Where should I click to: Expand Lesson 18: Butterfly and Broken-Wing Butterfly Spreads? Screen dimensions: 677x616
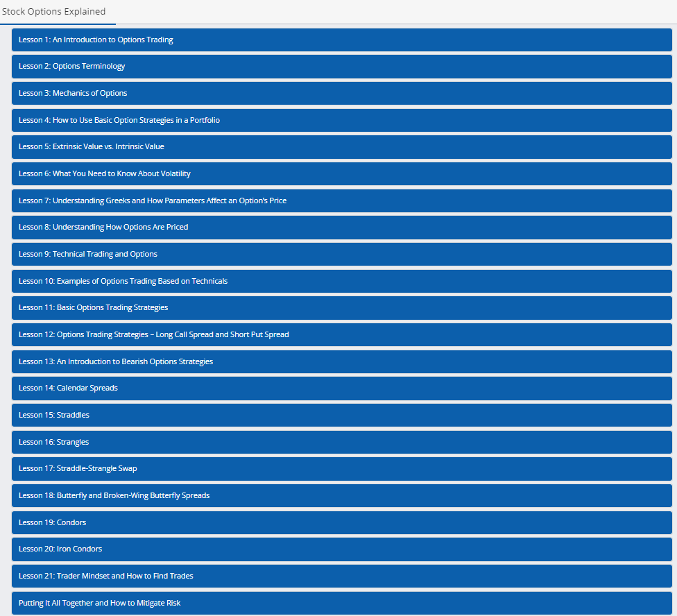pyautogui.click(x=341, y=495)
